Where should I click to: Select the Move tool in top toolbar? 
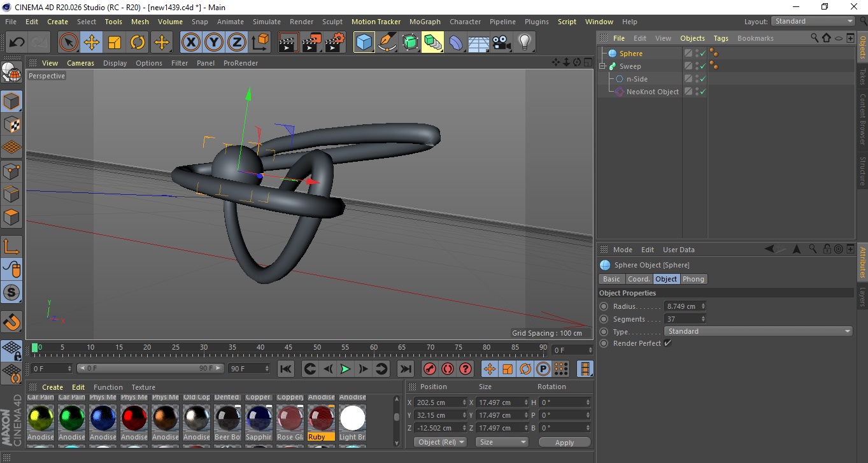(x=91, y=43)
